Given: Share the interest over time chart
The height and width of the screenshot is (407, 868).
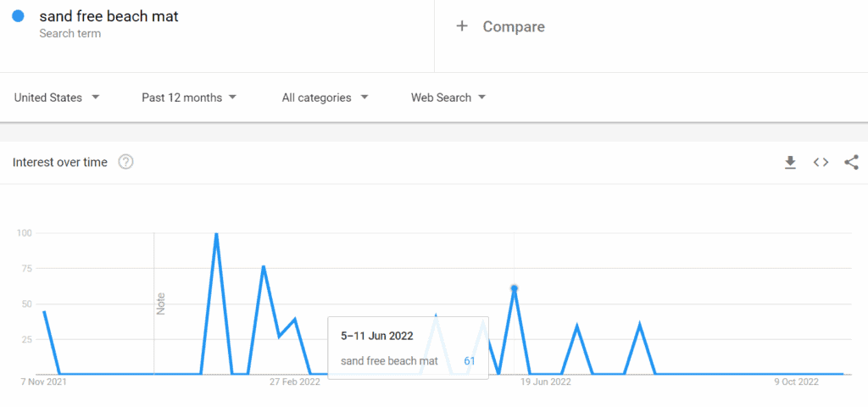Looking at the screenshot, I should click(x=851, y=162).
